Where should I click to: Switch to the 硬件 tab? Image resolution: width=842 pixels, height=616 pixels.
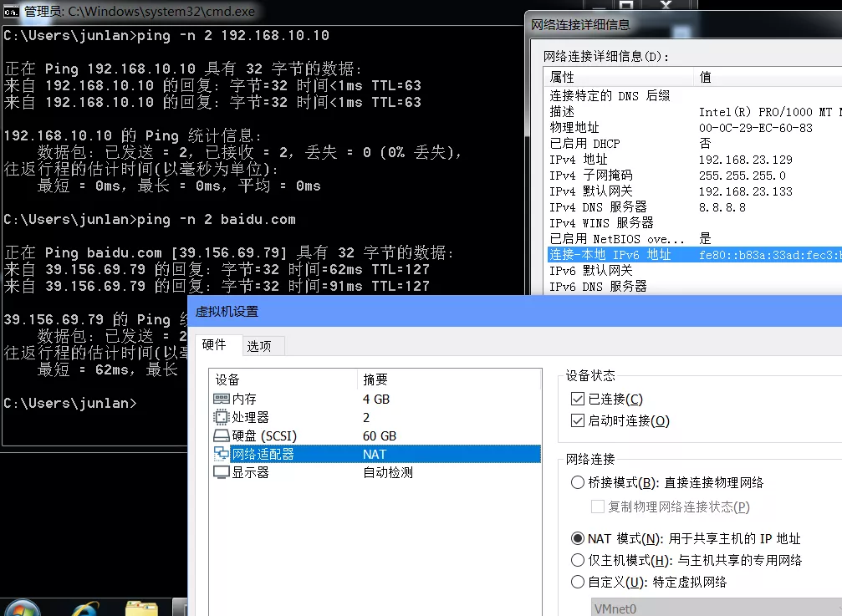pos(215,344)
